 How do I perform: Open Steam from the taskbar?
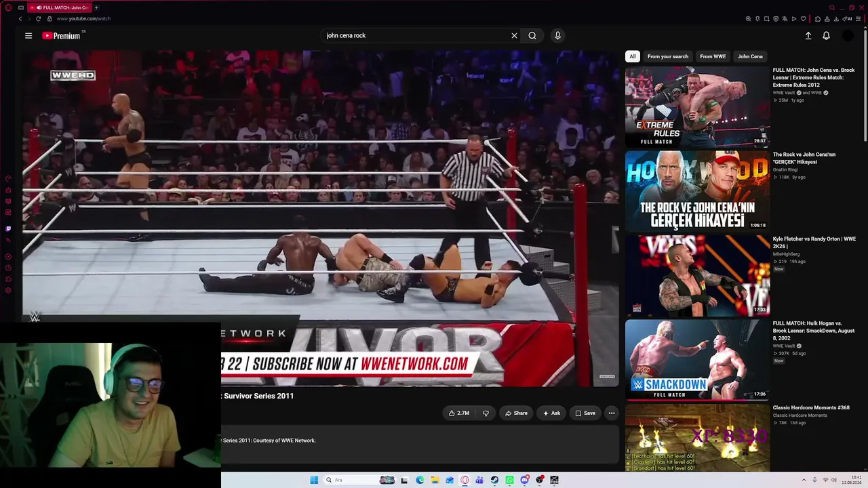tap(494, 481)
